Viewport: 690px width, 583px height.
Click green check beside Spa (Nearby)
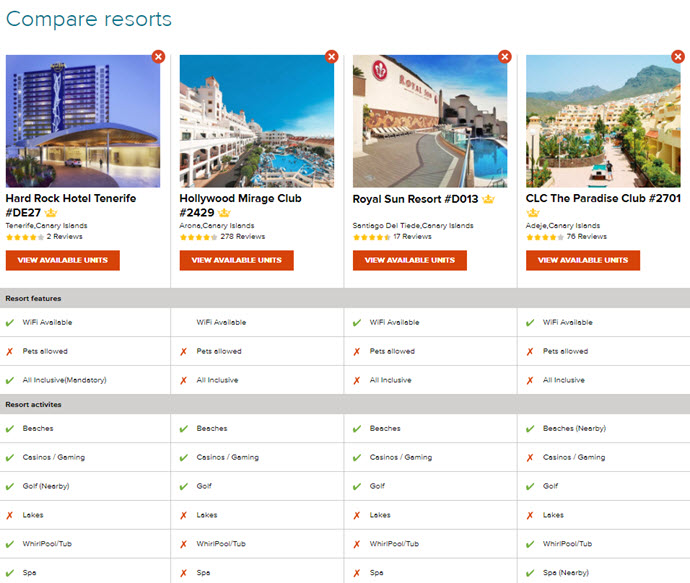pos(530,573)
